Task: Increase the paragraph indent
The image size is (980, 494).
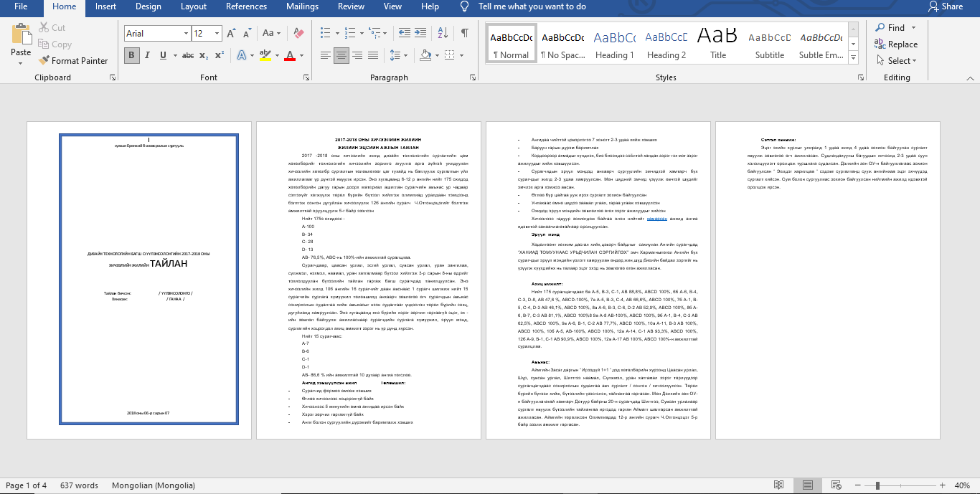Action: coord(422,33)
